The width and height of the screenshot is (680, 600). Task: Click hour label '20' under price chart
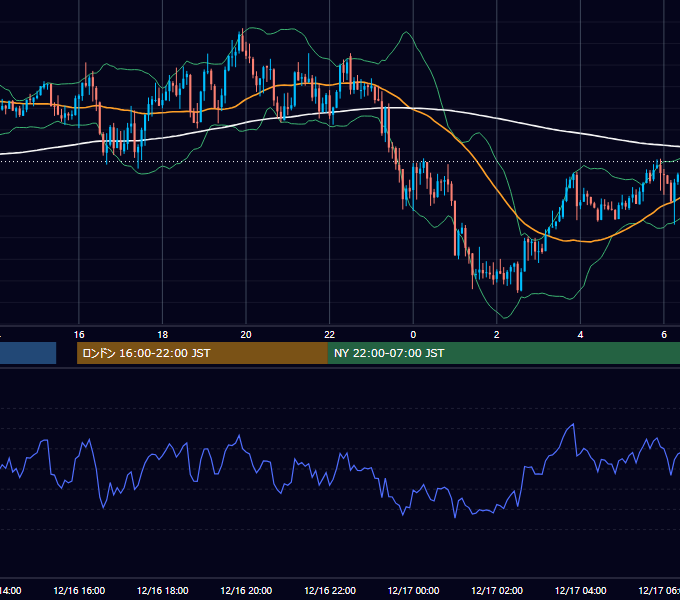(x=246, y=335)
